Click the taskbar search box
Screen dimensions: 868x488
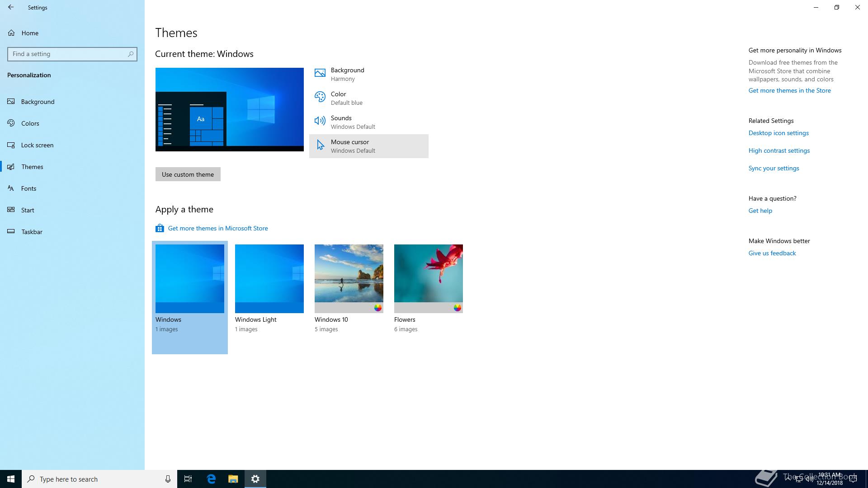(99, 479)
